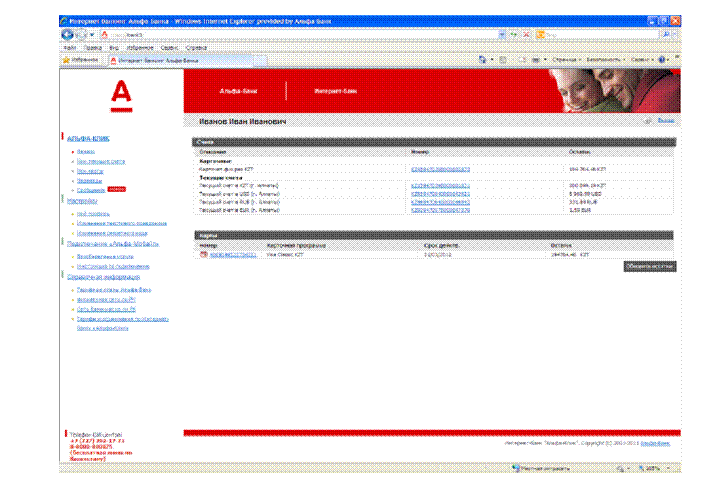
Task: Open the current RUB account number link
Action: tap(440, 202)
